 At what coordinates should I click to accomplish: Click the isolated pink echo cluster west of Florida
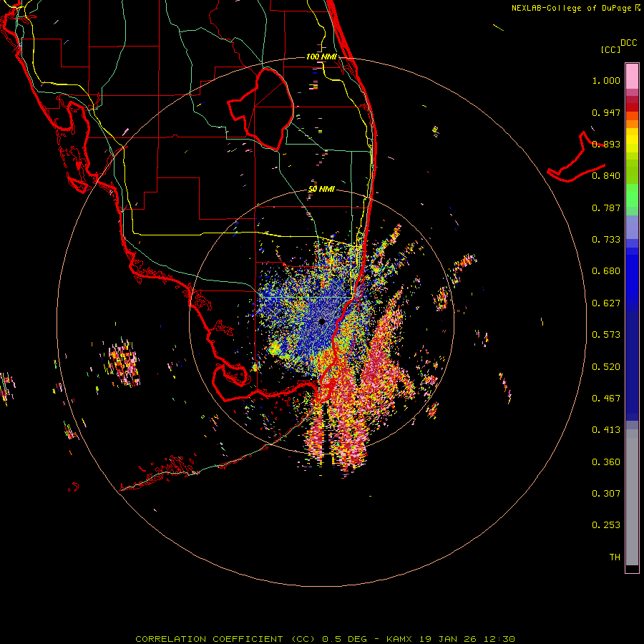pyautogui.click(x=123, y=363)
